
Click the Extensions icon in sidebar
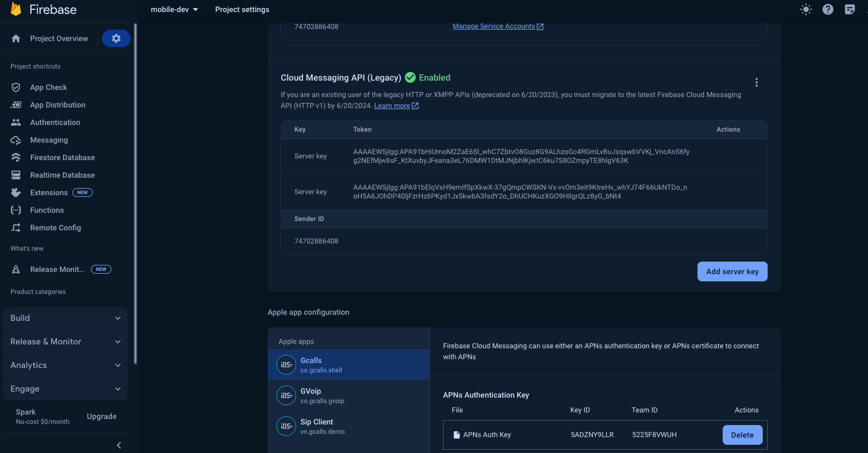tap(16, 192)
